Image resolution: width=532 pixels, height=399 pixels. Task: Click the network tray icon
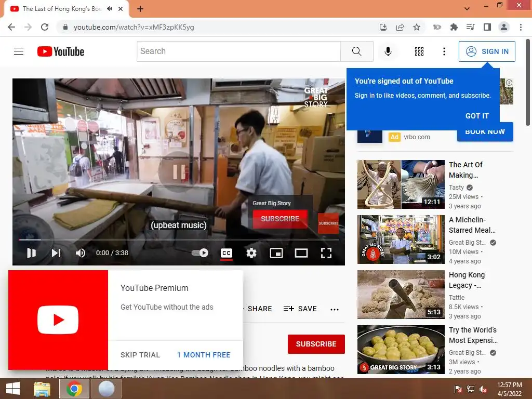point(471,389)
